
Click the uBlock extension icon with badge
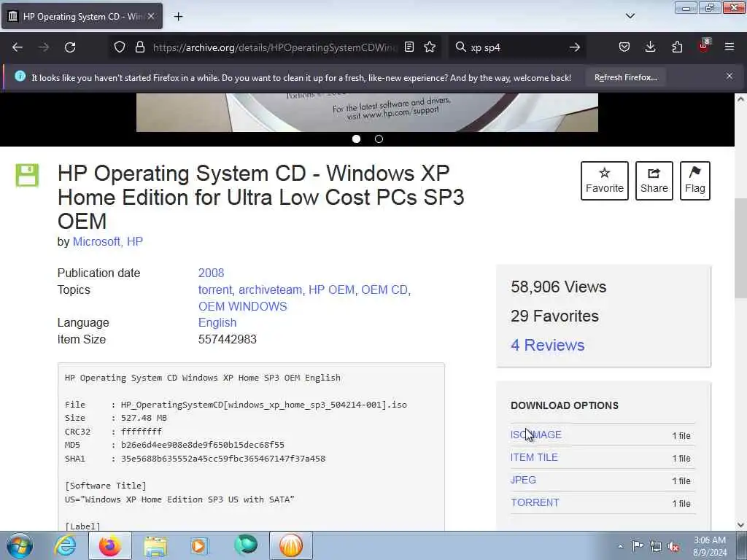pos(704,46)
